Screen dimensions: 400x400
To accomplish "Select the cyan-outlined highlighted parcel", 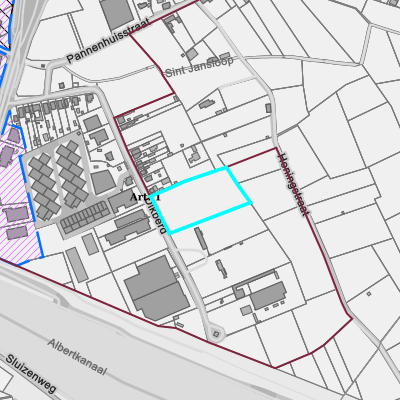I will (x=201, y=200).
